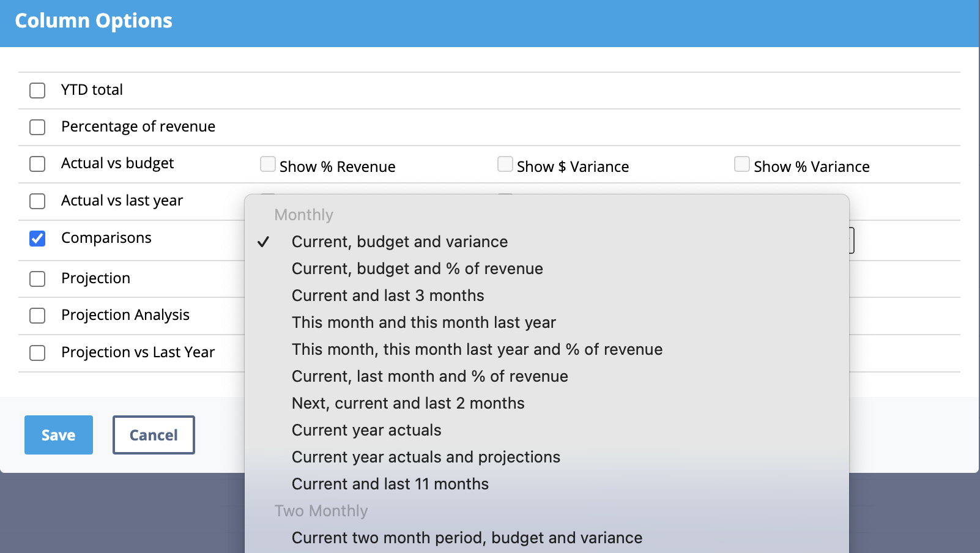Viewport: 980px width, 553px height.
Task: Uncheck the Comparisons checkbox
Action: click(37, 239)
